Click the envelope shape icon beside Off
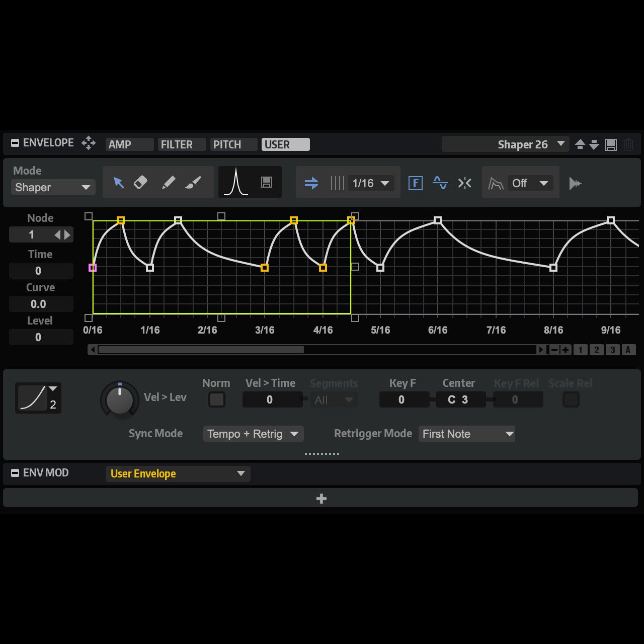Viewport: 644px width, 644px height. tap(496, 183)
